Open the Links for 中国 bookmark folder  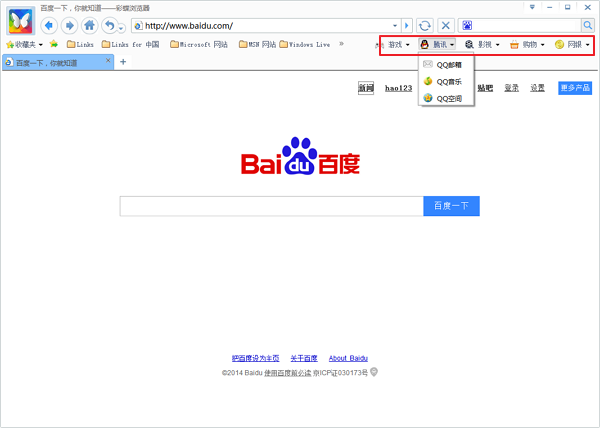coord(130,45)
